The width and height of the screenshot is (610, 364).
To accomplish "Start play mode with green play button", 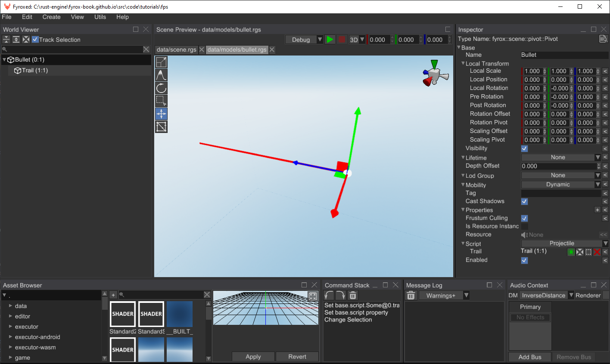I will pos(330,40).
